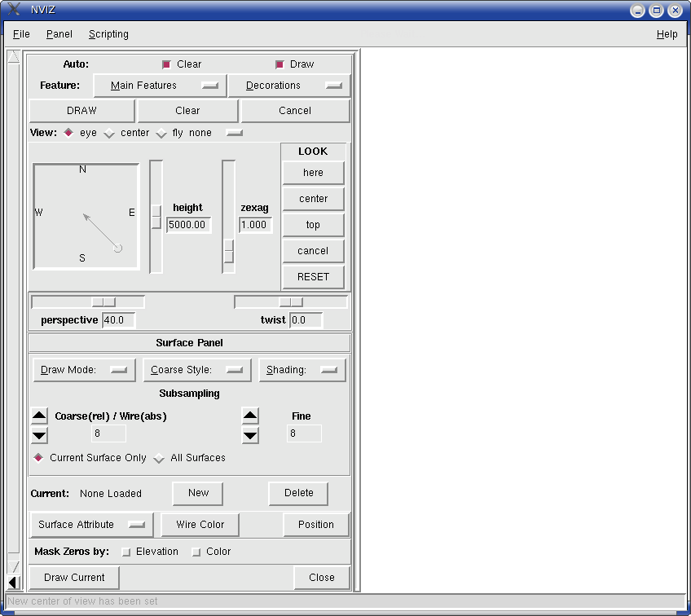Open the Help menu
The image size is (691, 616).
pyautogui.click(x=667, y=34)
